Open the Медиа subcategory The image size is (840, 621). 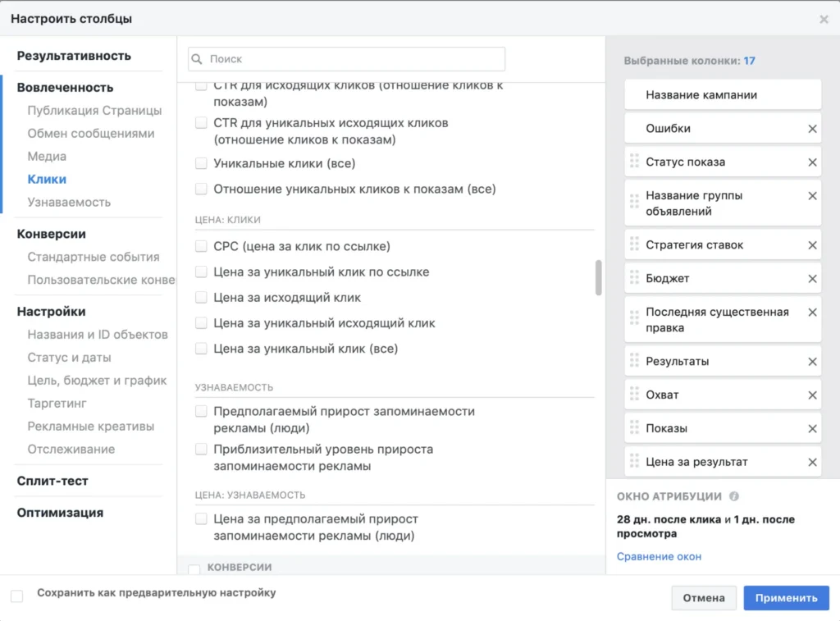[47, 157]
